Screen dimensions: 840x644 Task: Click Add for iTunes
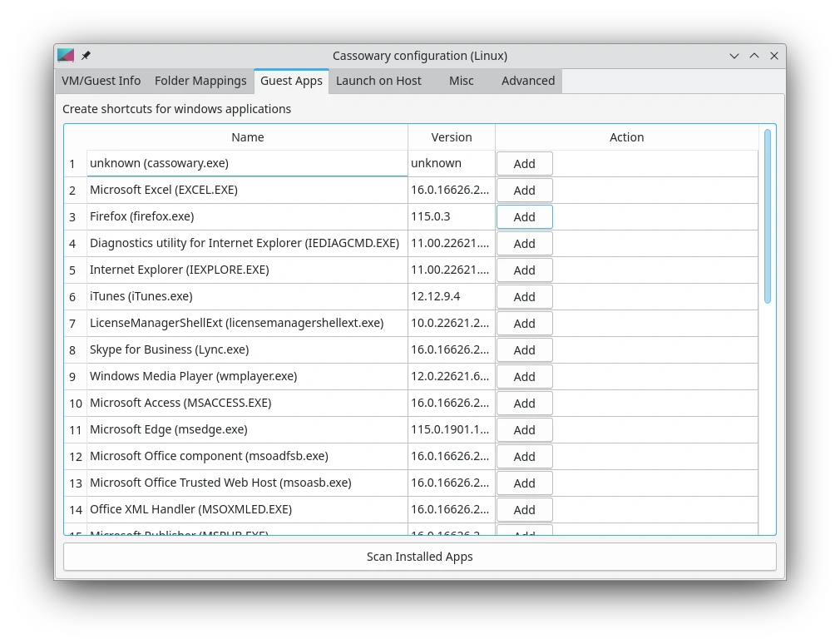(524, 297)
